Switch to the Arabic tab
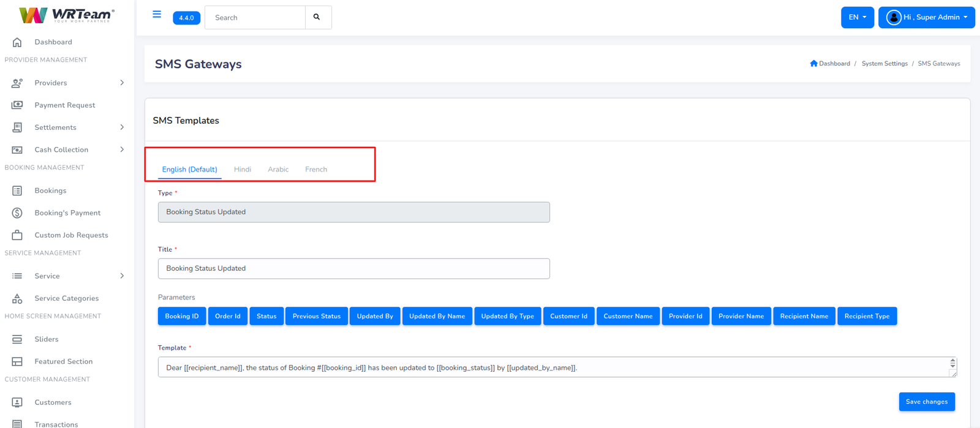Viewport: 980px width, 428px height. [278, 170]
